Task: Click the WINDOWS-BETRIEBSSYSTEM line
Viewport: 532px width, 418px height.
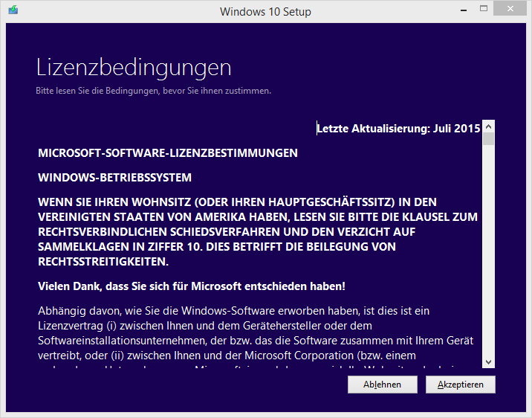Action: point(114,178)
